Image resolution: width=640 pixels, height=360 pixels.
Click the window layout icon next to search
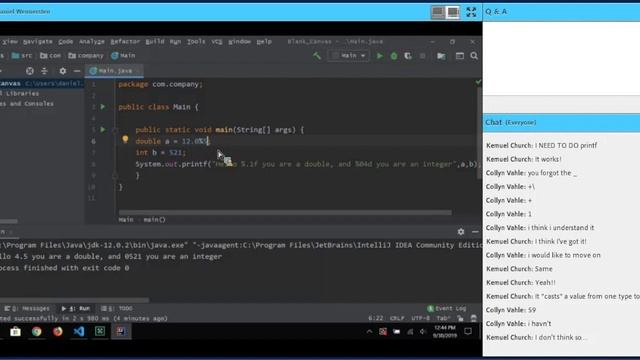(x=460, y=56)
